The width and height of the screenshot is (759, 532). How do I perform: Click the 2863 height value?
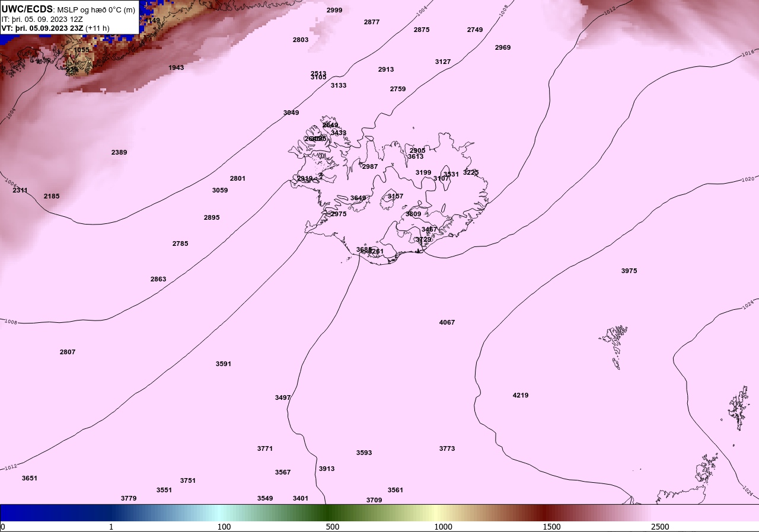[x=158, y=279]
